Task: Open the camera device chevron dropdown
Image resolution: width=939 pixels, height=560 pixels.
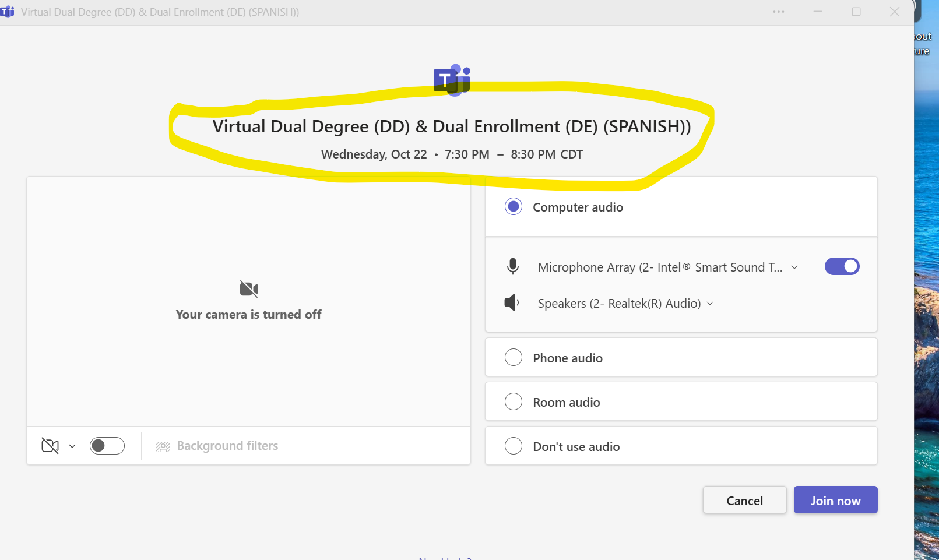Action: 72,446
